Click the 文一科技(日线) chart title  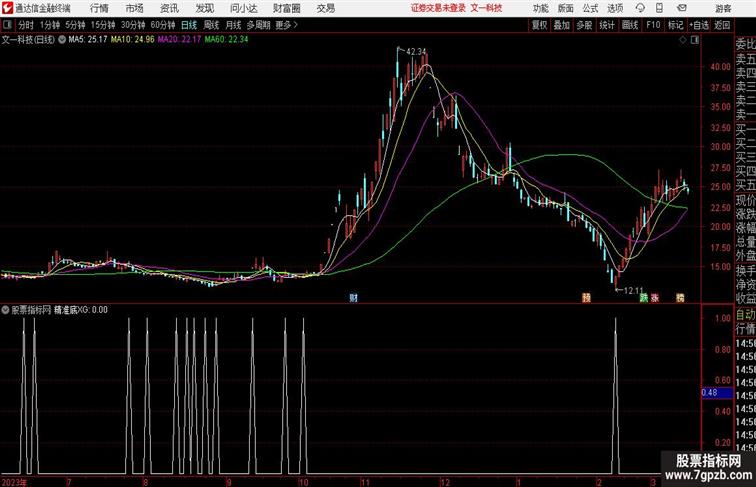coord(28,40)
